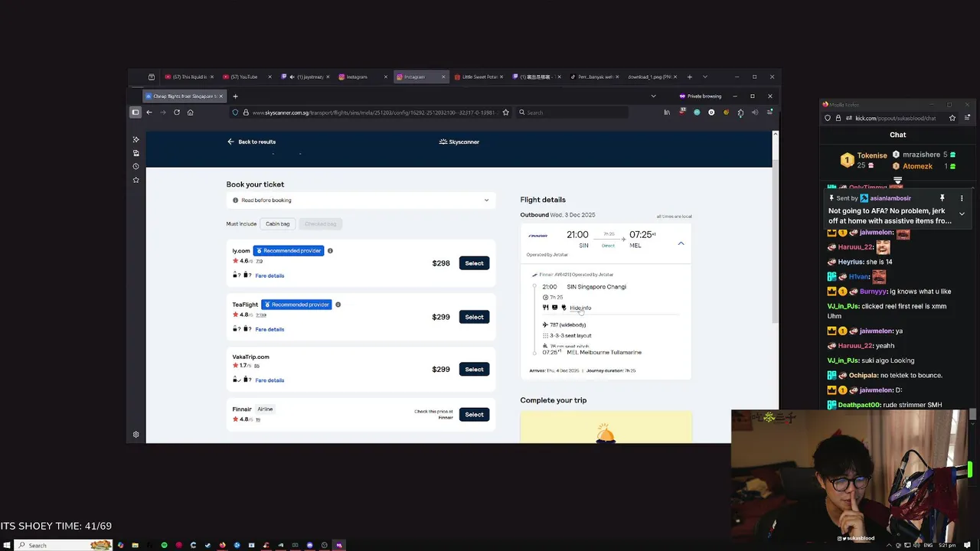Open the extensions puzzle icon in the toolbar

[x=740, y=112]
